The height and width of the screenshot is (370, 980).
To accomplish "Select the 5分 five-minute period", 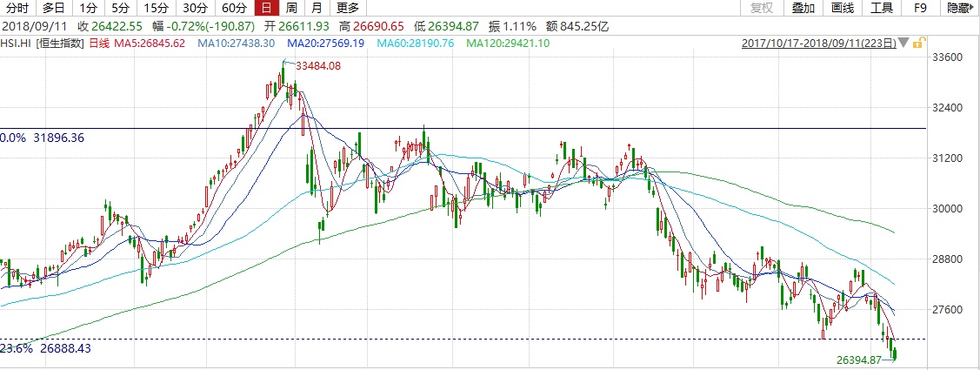I will pos(118,9).
